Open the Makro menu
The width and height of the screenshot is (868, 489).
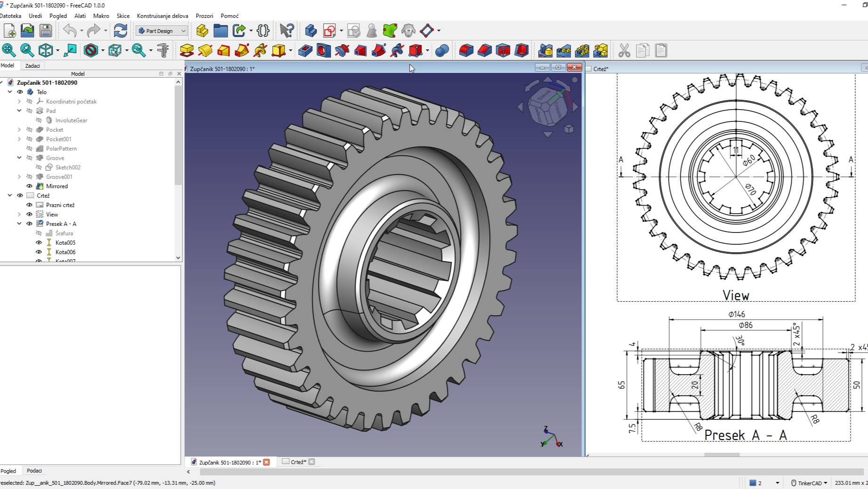[101, 16]
